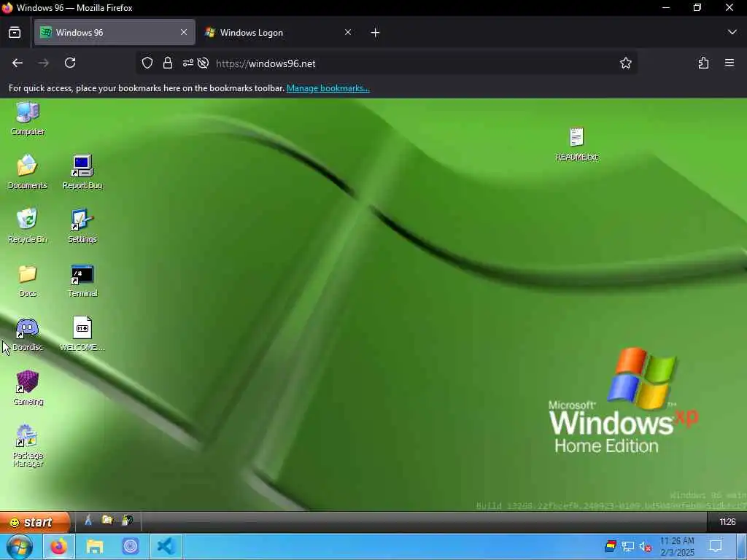Select the README.txt file icon
Viewport: 747px width, 560px height.
click(576, 144)
